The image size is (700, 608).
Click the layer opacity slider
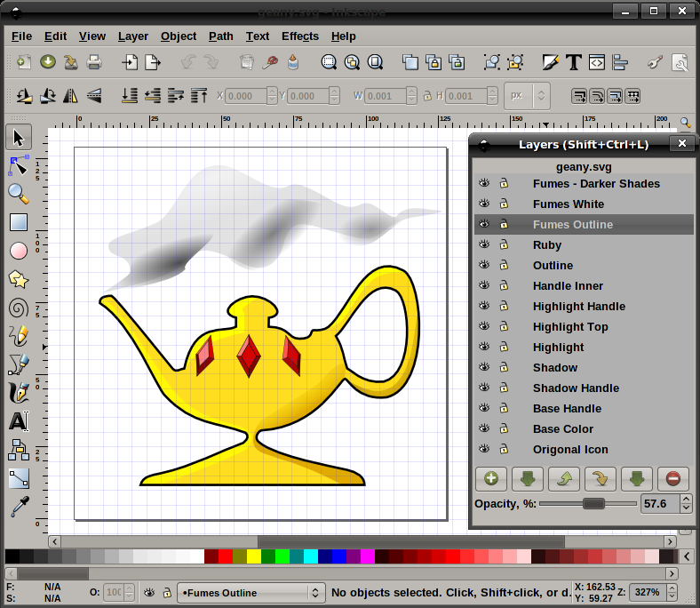(x=588, y=503)
